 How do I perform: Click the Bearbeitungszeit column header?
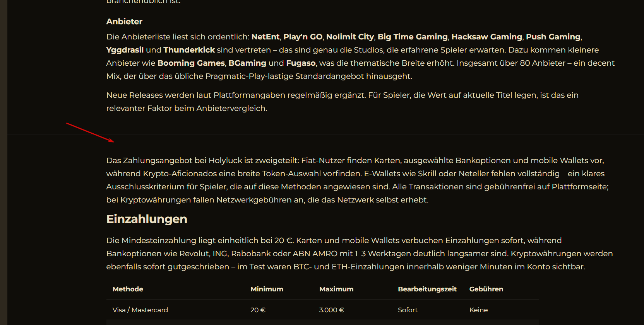(427, 289)
